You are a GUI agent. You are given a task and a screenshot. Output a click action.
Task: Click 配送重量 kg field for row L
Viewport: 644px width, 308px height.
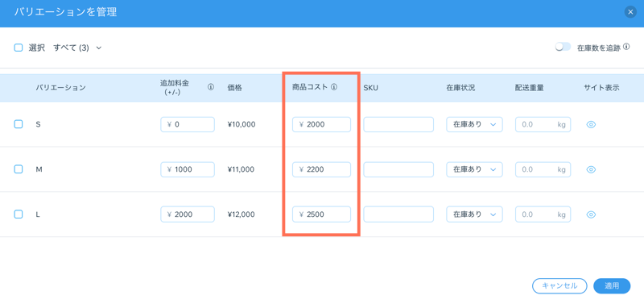coord(543,214)
